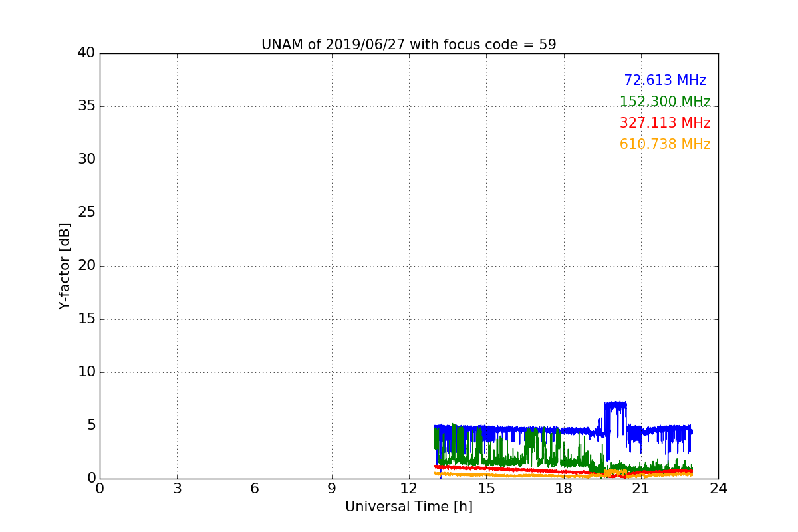
Task: Click the y-axis tick label 20
Action: (86, 266)
